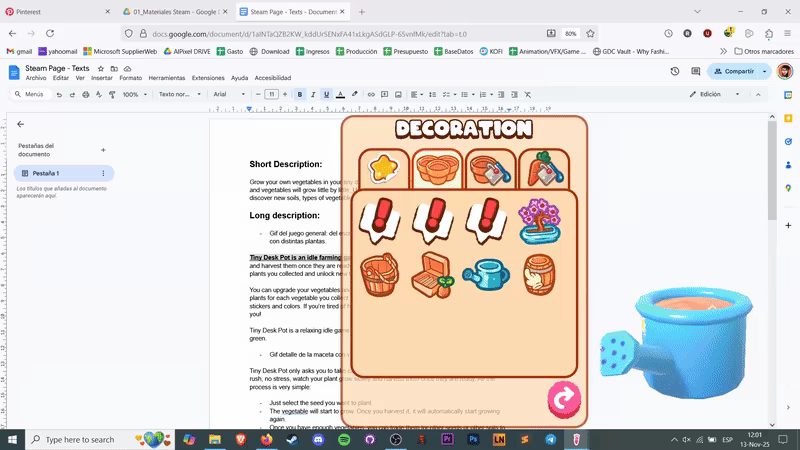800x450 pixels.
Task: Add a comment using toolbar icon
Action: pos(385,94)
